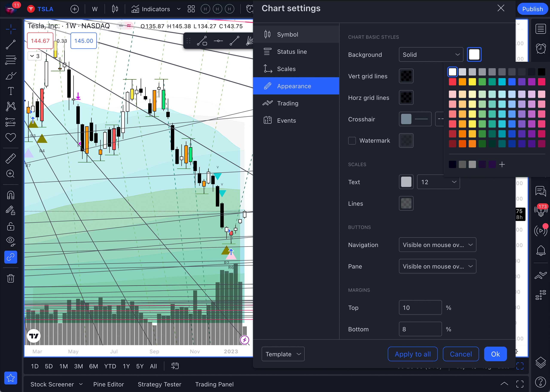This screenshot has width=550, height=392.
Task: Confirm settings with the Ok button
Action: 495,354
